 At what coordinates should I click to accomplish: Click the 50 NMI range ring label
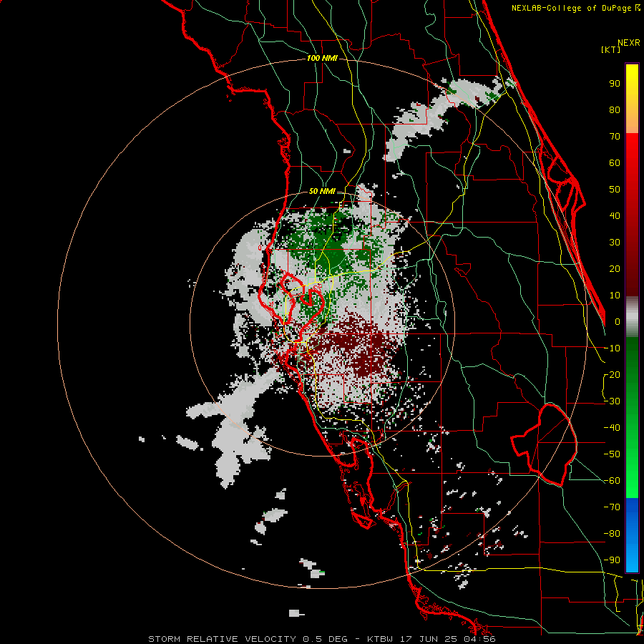point(322,191)
